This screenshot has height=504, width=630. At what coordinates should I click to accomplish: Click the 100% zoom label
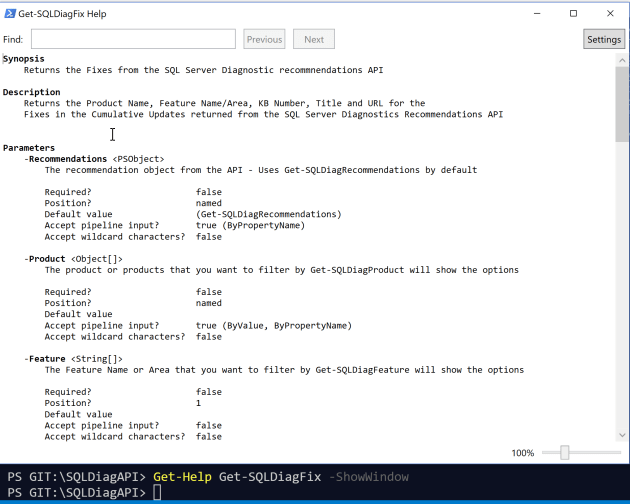click(522, 453)
